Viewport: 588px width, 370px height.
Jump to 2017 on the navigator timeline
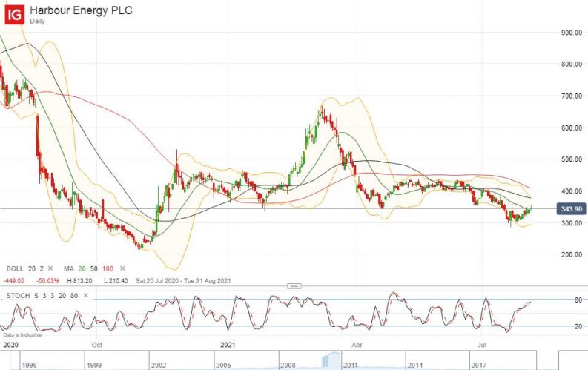(483, 366)
